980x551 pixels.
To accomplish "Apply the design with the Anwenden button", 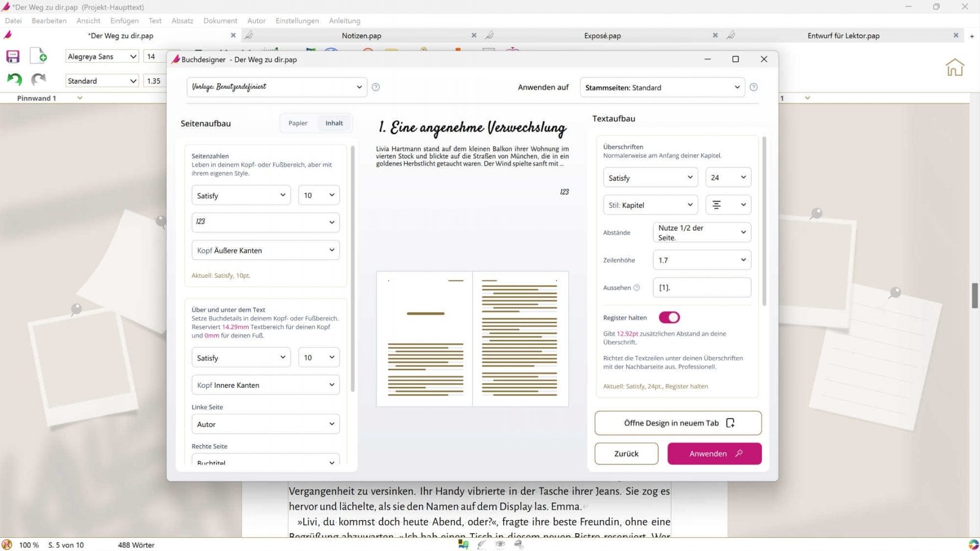I will 714,453.
